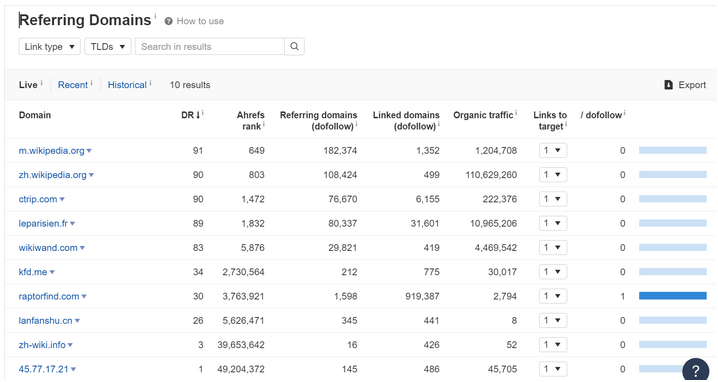Click the info icon next to Historical

coord(150,83)
